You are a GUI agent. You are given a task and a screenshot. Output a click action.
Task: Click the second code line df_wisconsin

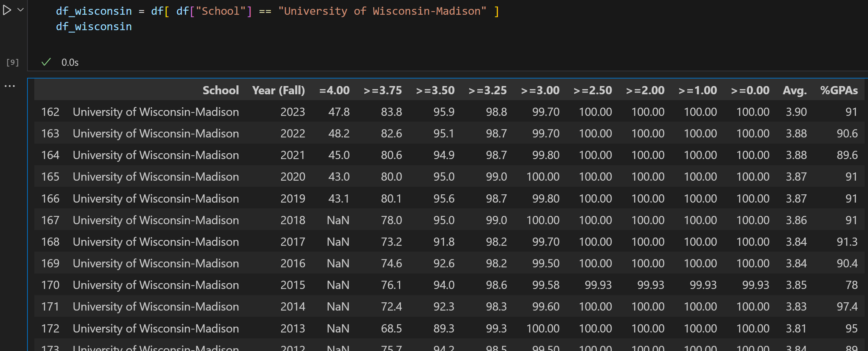click(94, 27)
